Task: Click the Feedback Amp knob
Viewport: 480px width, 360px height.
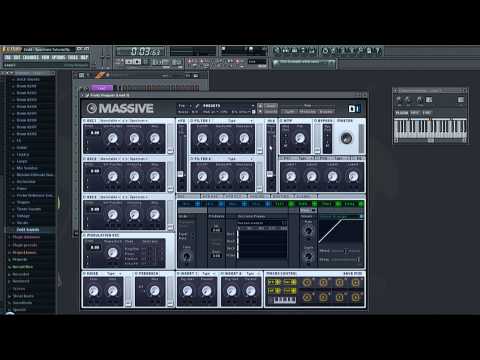Action: (x=154, y=291)
